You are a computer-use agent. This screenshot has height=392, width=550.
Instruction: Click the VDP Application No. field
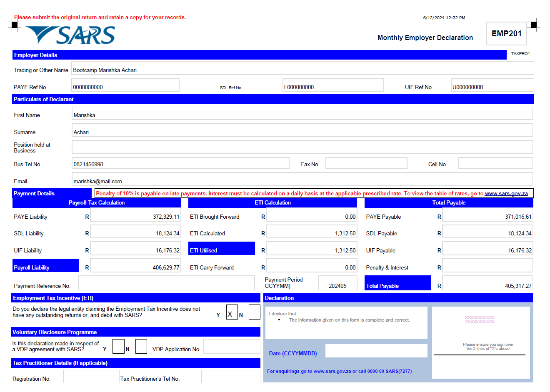coord(231,347)
